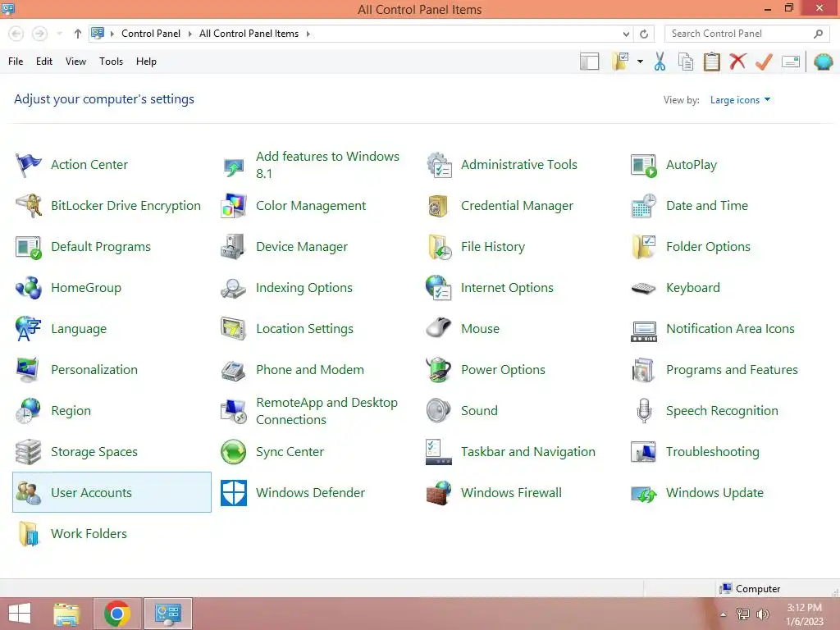This screenshot has width=840, height=630.
Task: Click the Windows Start button
Action: (x=20, y=614)
